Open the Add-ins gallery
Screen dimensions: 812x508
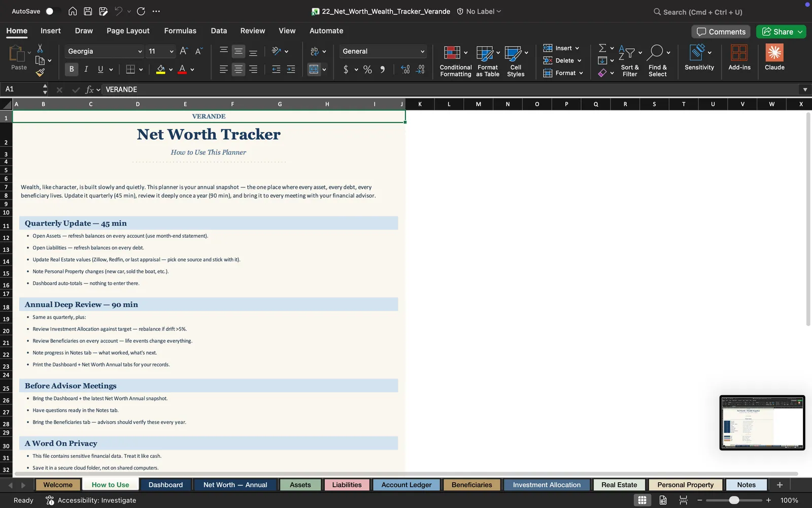[x=739, y=57]
